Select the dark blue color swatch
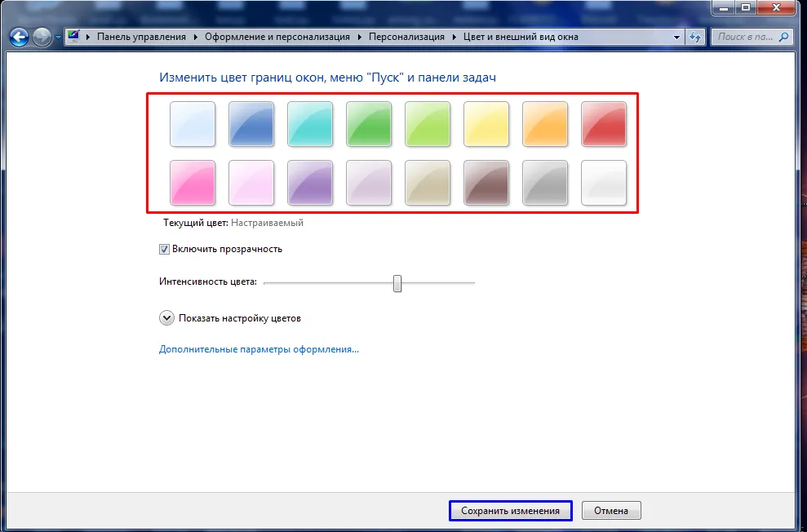Viewport: 807px width, 532px height. pyautogui.click(x=251, y=124)
